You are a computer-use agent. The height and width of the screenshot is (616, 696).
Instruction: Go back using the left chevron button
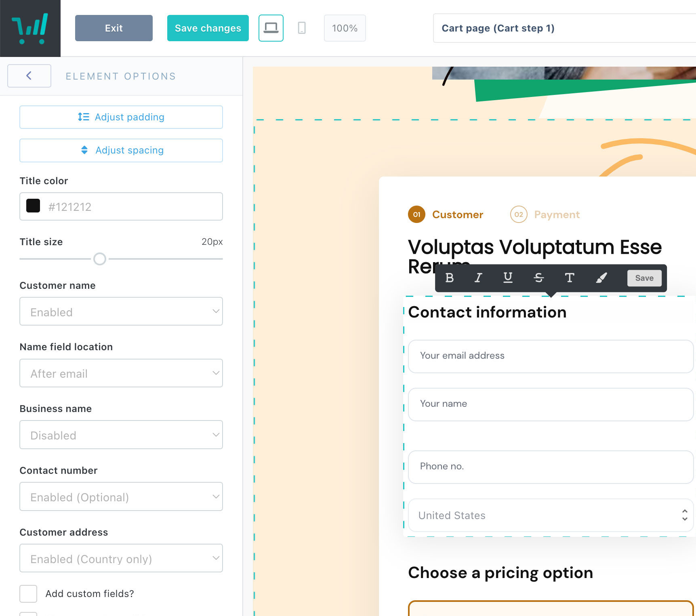[29, 76]
